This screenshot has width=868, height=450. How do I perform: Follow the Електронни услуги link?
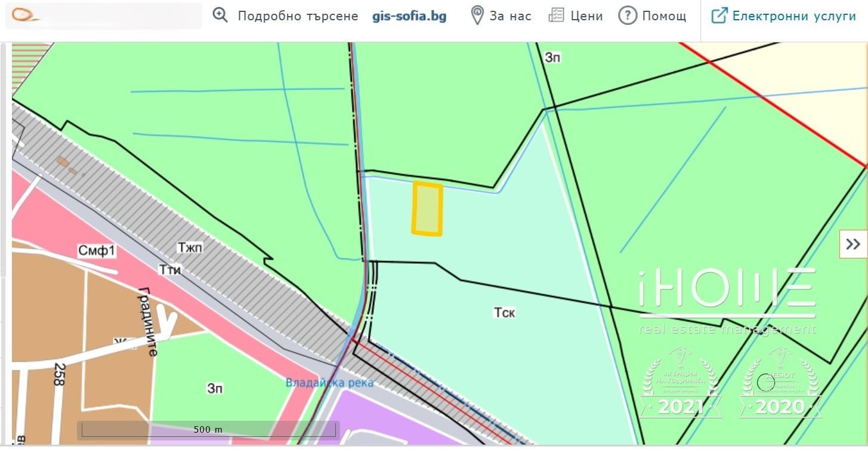click(x=794, y=16)
